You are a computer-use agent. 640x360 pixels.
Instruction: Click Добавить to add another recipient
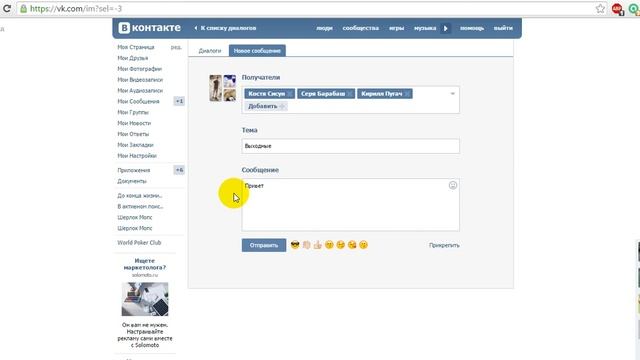(266, 106)
